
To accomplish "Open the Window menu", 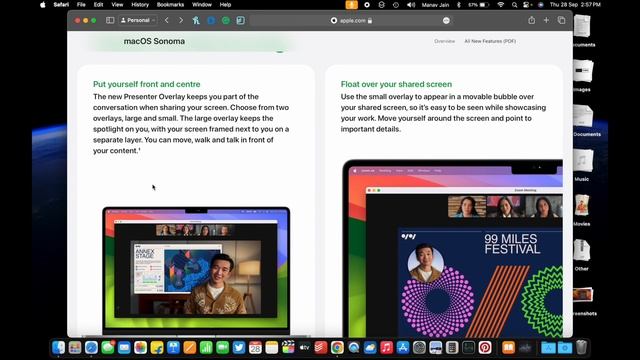I will click(202, 4).
